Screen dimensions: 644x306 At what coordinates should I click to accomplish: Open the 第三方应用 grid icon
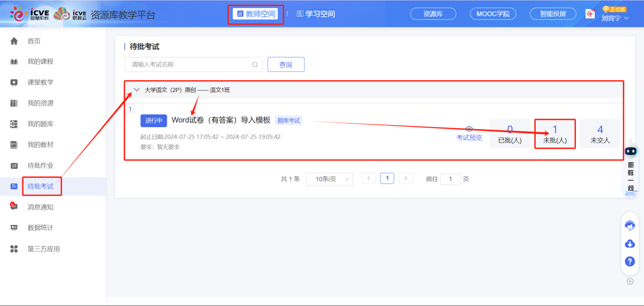(x=14, y=249)
